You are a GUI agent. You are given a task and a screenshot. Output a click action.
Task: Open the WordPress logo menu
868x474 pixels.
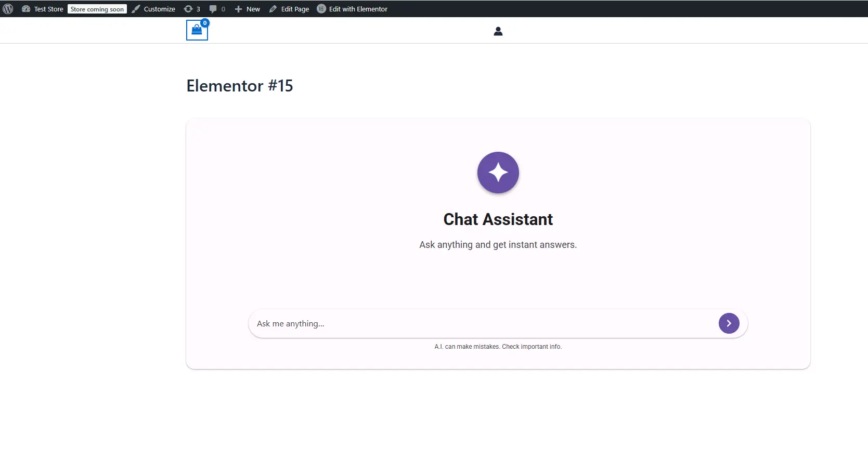point(8,9)
